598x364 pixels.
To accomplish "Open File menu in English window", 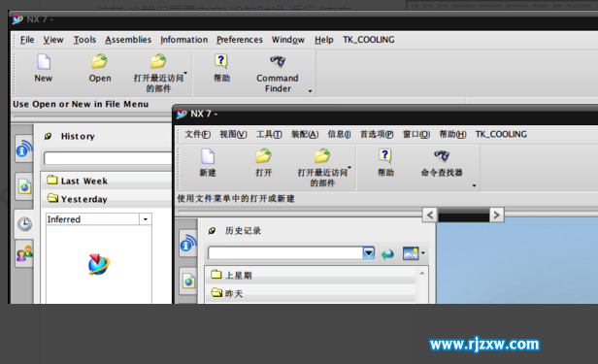I will [x=27, y=40].
